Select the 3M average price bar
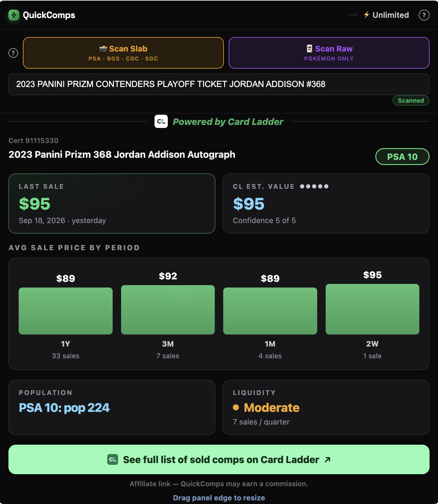The width and height of the screenshot is (438, 504). (168, 310)
